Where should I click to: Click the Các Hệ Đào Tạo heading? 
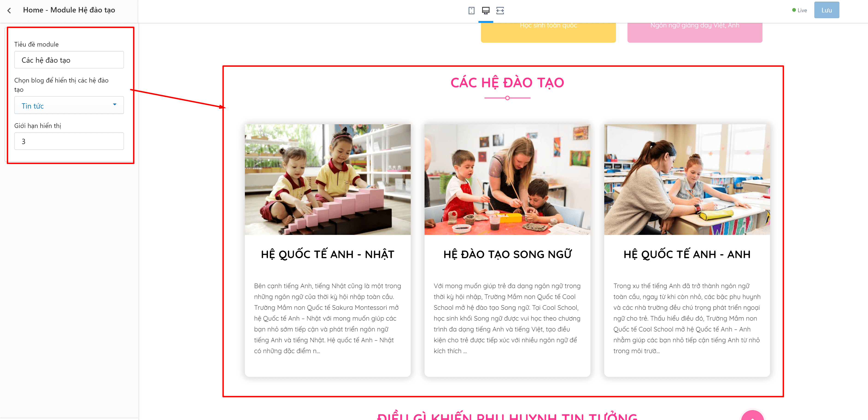(x=507, y=83)
